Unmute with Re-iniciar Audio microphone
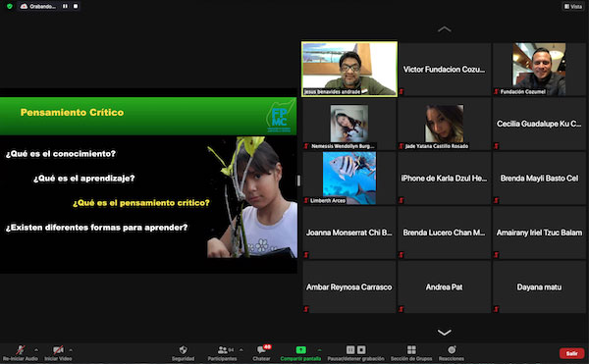 coord(21,353)
